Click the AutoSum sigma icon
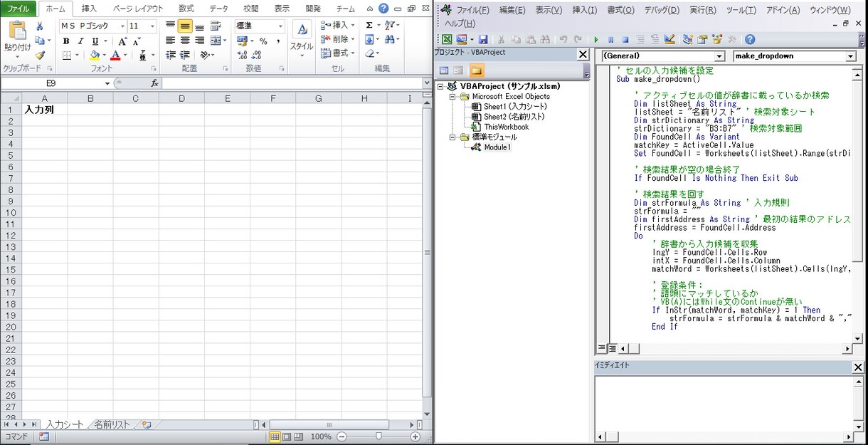Viewport: 868px width, 445px height. point(369,26)
